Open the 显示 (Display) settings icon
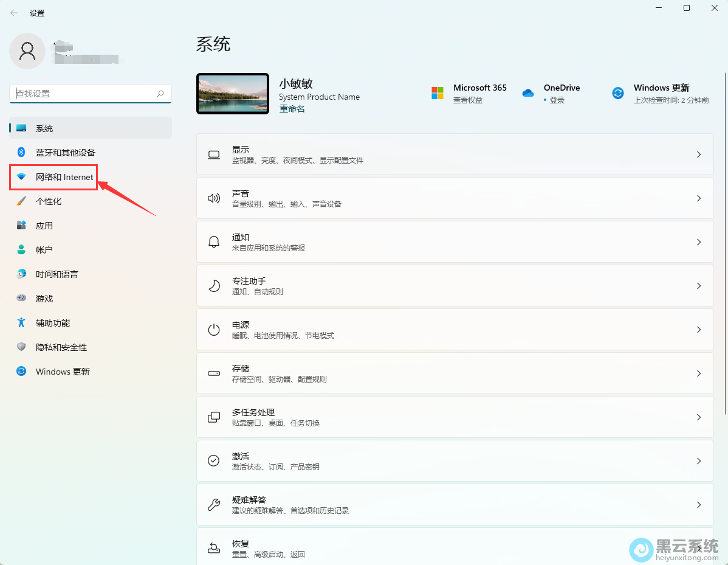Viewport: 728px width, 565px height. pos(214,154)
